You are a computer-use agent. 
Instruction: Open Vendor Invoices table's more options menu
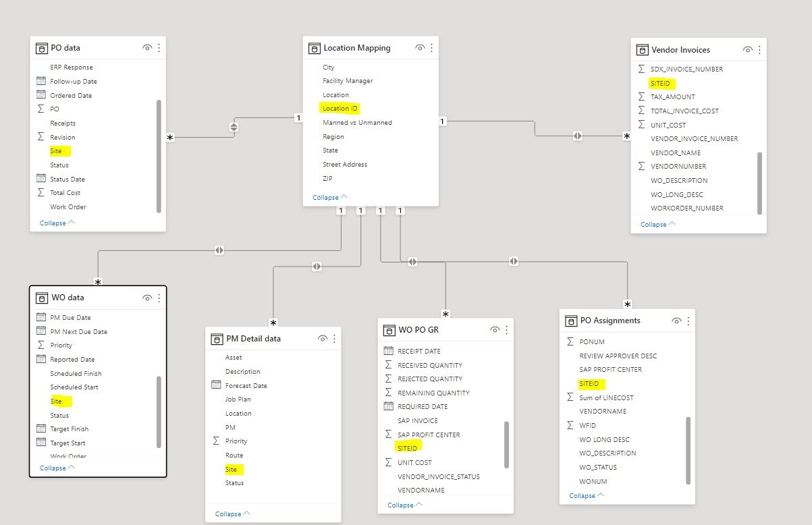coord(760,50)
